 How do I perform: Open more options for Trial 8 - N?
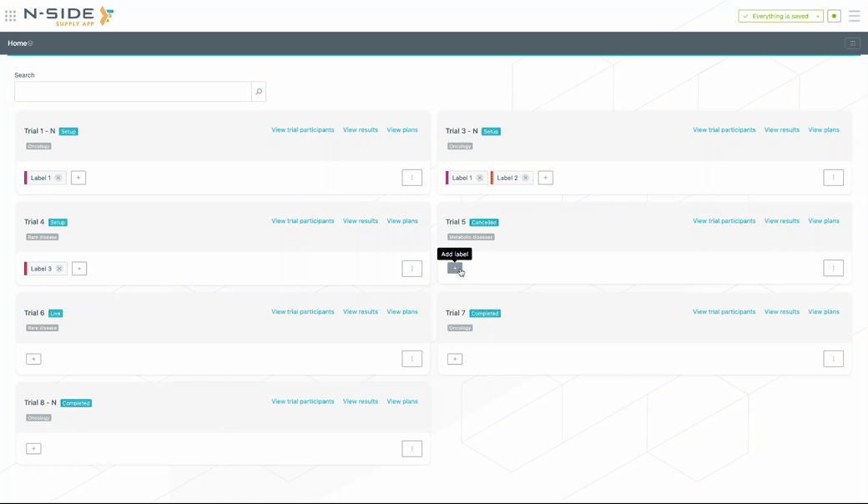point(411,449)
